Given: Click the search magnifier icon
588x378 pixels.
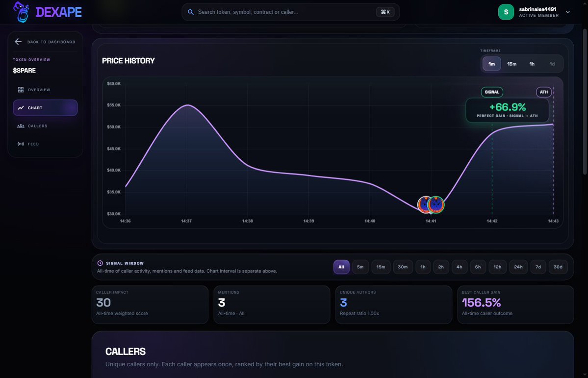Looking at the screenshot, I should pos(190,12).
